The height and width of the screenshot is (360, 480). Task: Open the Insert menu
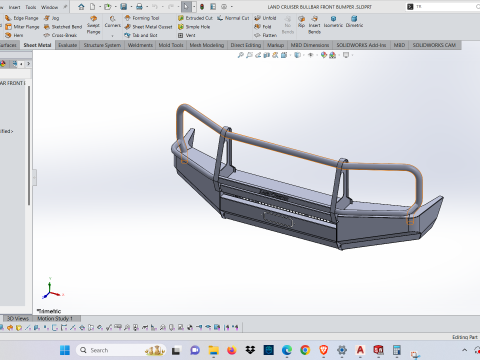[x=14, y=7]
